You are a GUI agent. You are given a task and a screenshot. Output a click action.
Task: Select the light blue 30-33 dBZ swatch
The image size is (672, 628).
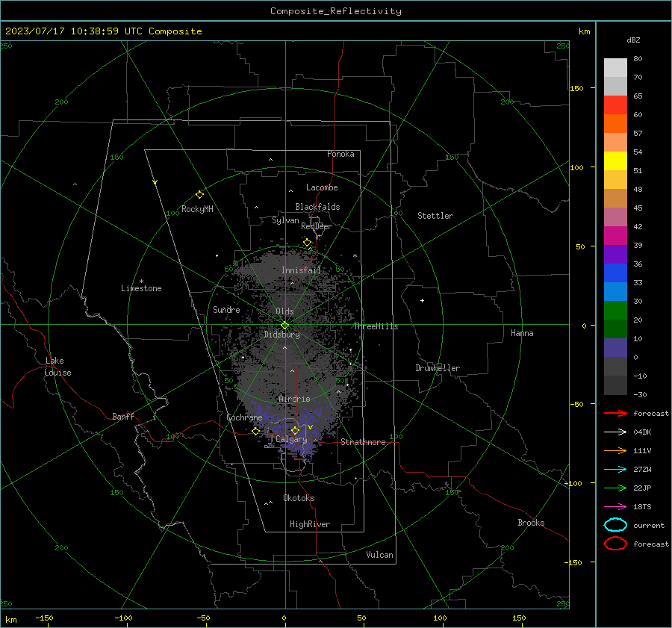click(615, 292)
